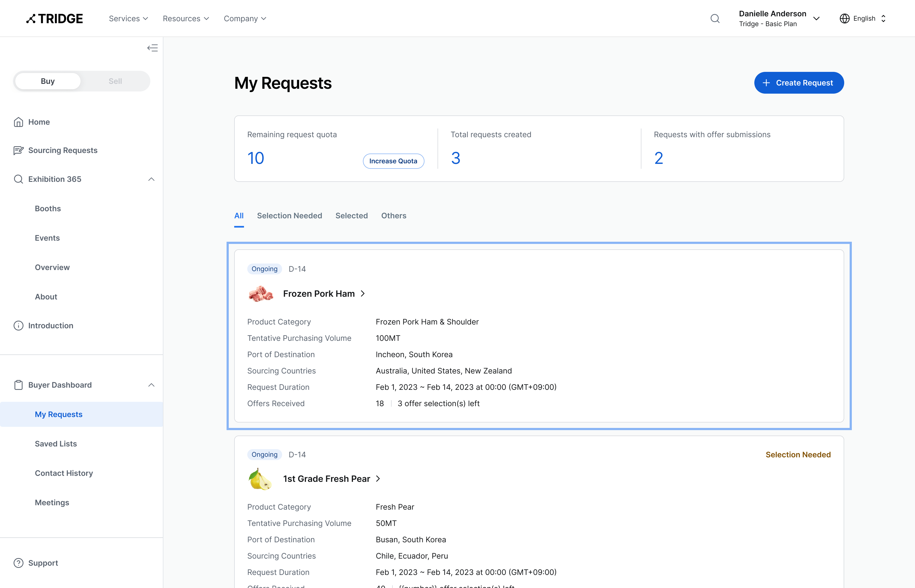
Task: Collapse the sidebar with the collapse icon
Action: coord(152,48)
